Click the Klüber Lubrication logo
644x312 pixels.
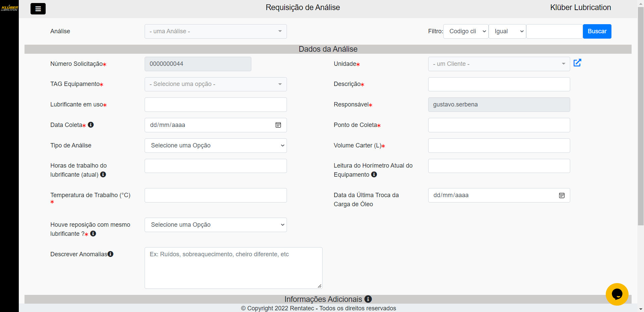9,8
